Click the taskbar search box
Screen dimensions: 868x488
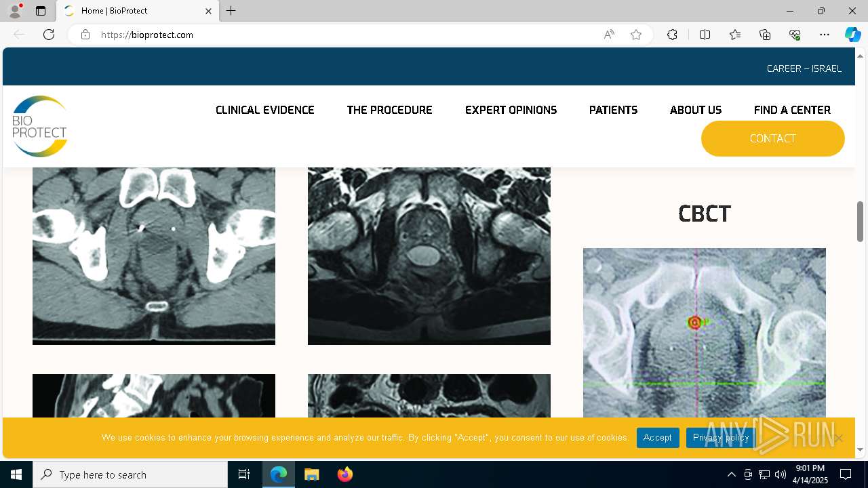[x=130, y=474]
